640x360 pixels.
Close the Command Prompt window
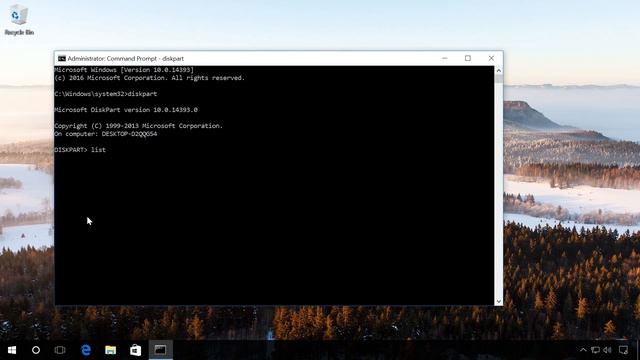[x=491, y=58]
